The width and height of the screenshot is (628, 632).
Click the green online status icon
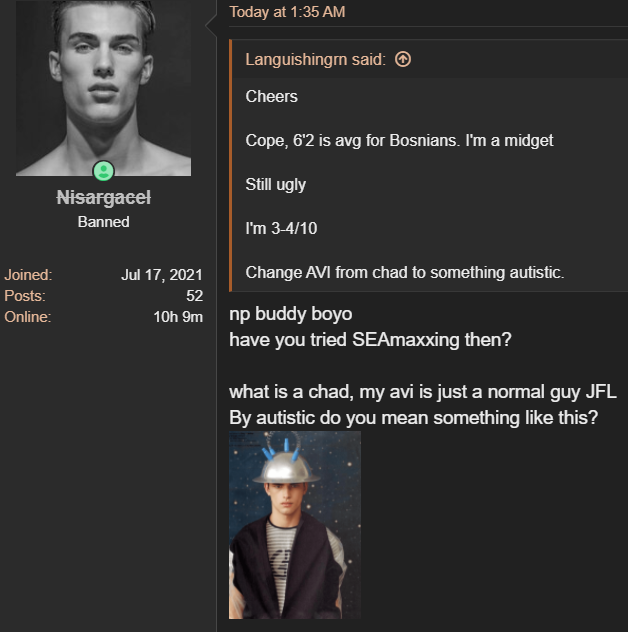[x=104, y=171]
